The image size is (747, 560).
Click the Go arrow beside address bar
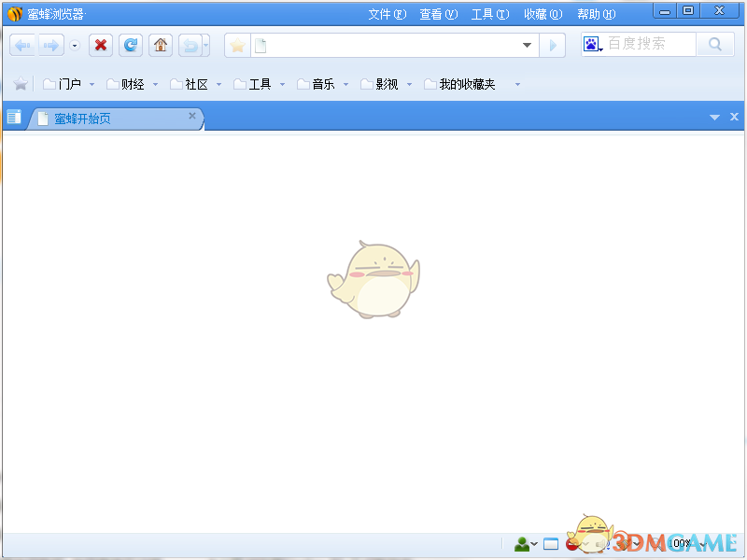tap(553, 45)
